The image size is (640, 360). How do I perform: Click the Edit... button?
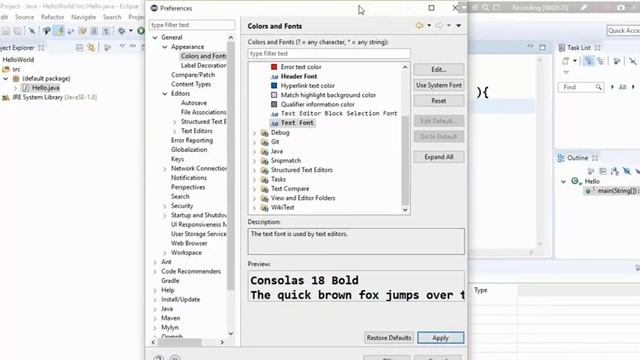[439, 69]
